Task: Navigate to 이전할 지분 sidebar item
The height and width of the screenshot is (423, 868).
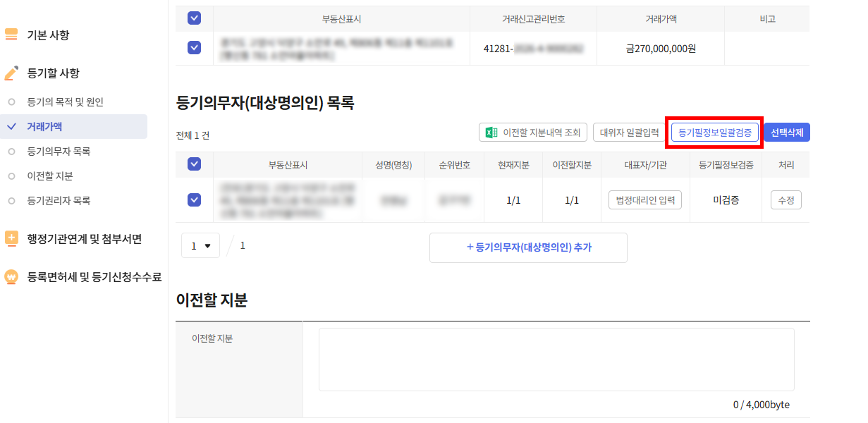Action: coord(49,176)
